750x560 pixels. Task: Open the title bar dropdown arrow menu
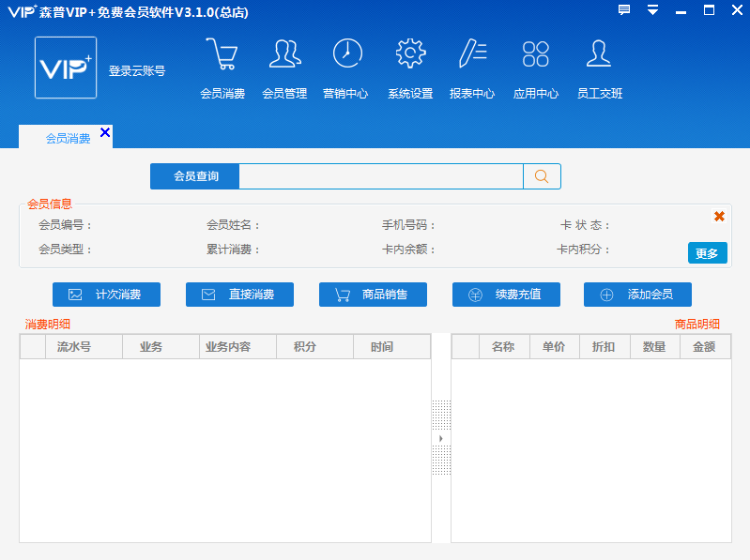pos(652,10)
